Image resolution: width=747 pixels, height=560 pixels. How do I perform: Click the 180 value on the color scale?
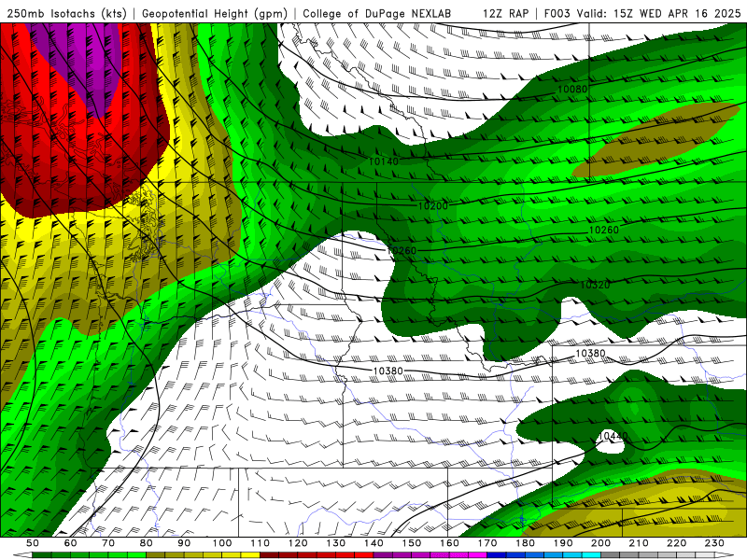526,543
